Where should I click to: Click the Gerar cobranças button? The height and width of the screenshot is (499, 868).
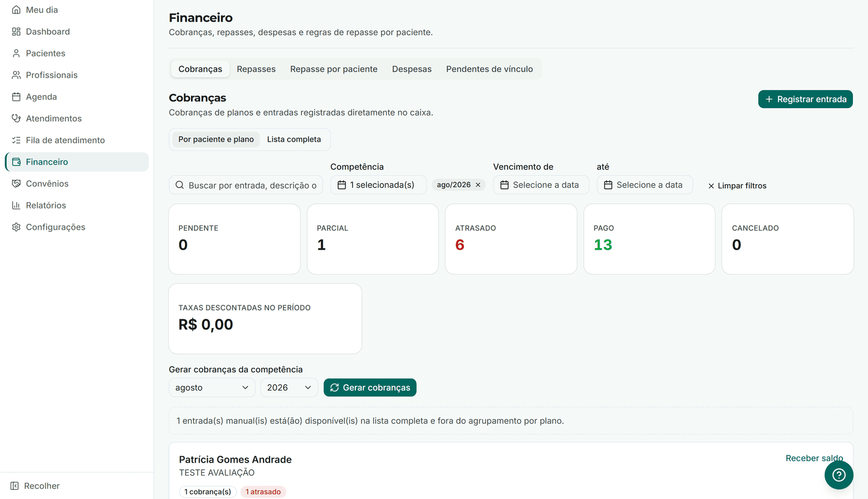pos(370,388)
